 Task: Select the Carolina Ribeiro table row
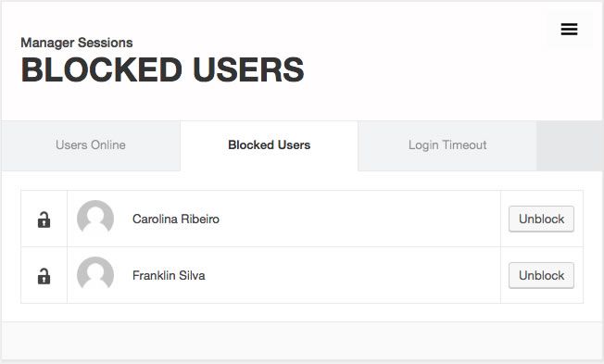[302, 219]
